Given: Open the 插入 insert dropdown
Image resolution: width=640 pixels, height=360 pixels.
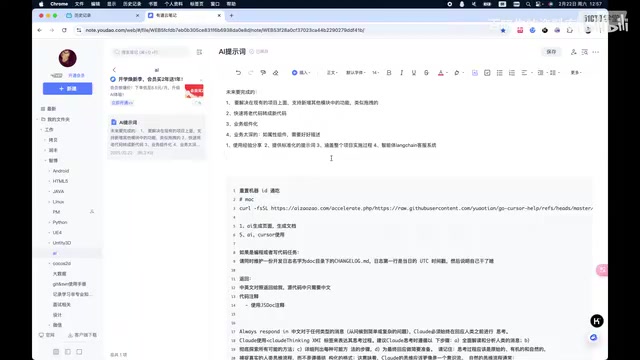Looking at the screenshot, I should tap(301, 73).
